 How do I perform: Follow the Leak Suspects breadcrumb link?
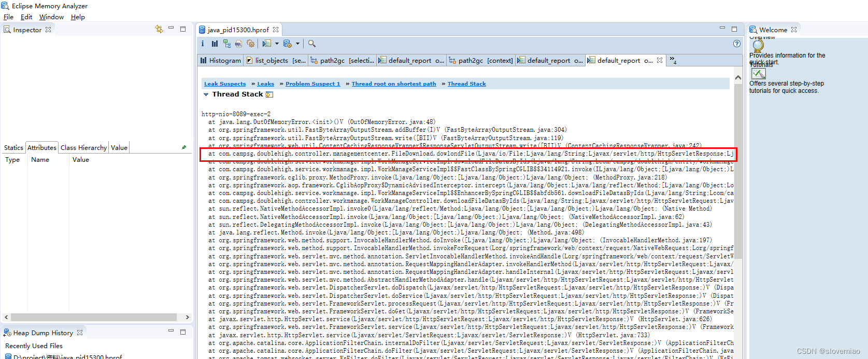(x=225, y=84)
